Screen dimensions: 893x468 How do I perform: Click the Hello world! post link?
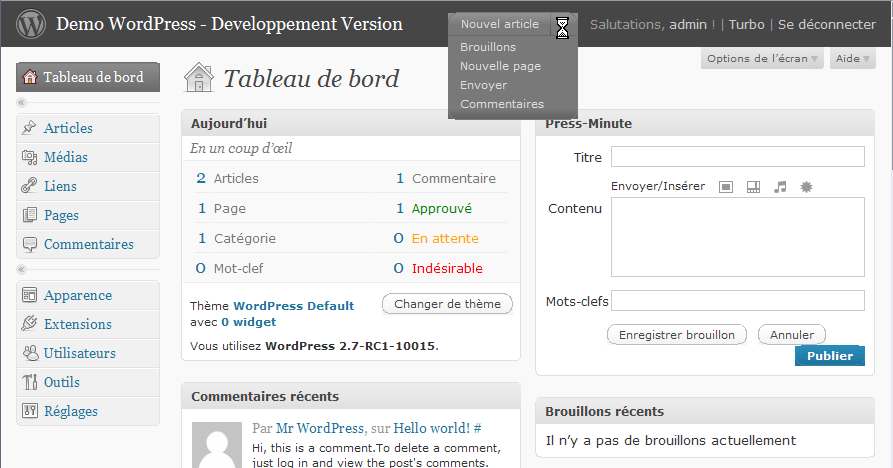click(432, 428)
